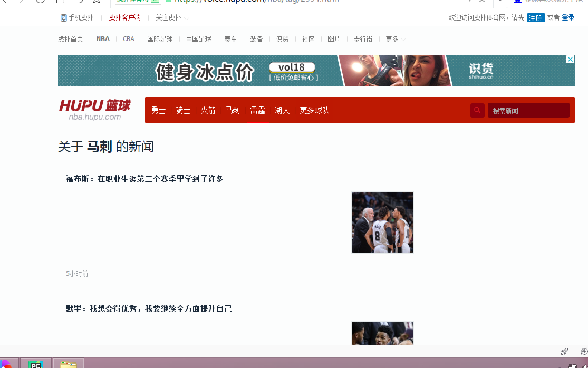This screenshot has width=588, height=368.
Task: Open 中国足球 section
Action: [199, 39]
